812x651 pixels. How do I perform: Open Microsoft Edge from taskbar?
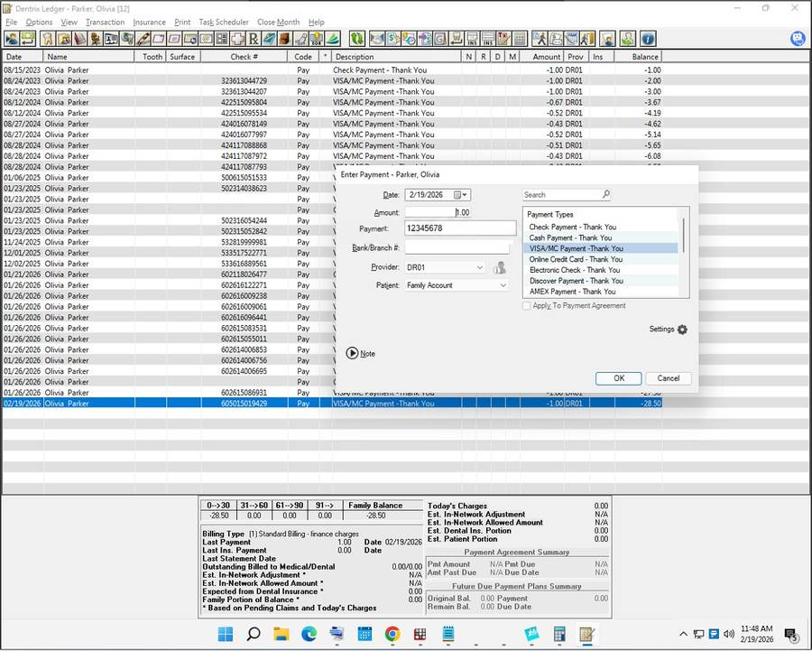pyautogui.click(x=309, y=634)
